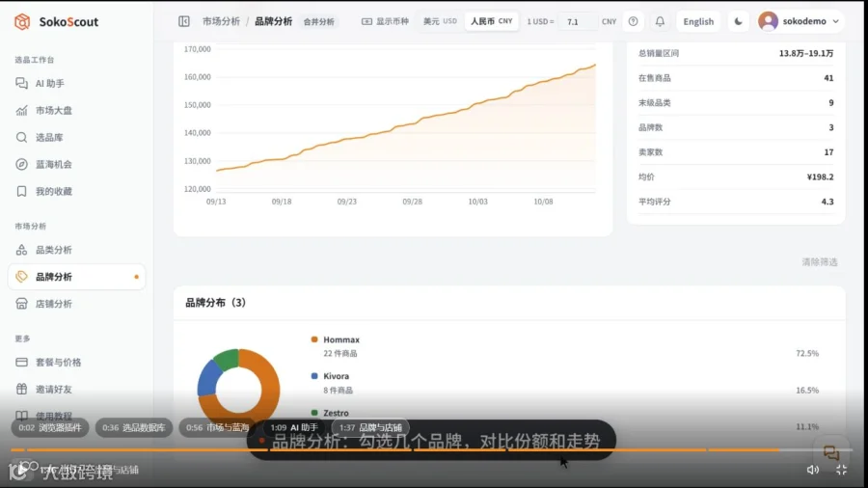
Task: Expand the sokodemo account dropdown
Action: click(x=835, y=21)
